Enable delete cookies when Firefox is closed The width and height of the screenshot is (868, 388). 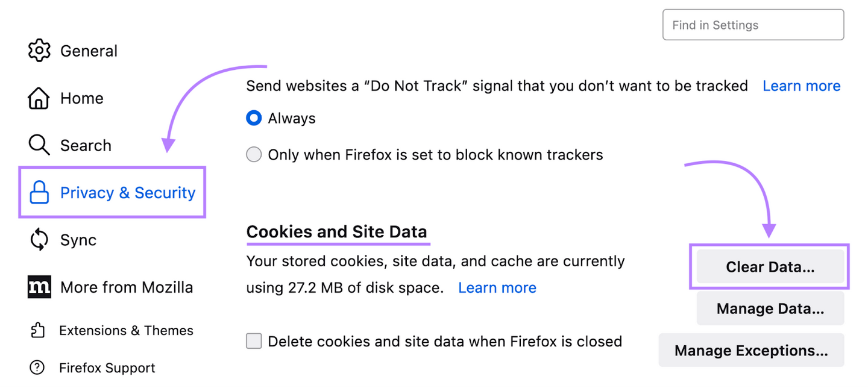[x=254, y=342]
